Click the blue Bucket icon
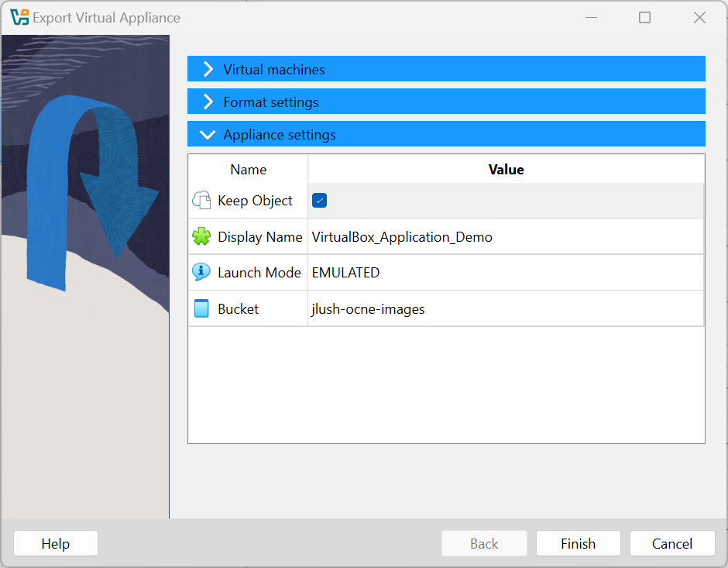728x568 pixels. pos(201,308)
